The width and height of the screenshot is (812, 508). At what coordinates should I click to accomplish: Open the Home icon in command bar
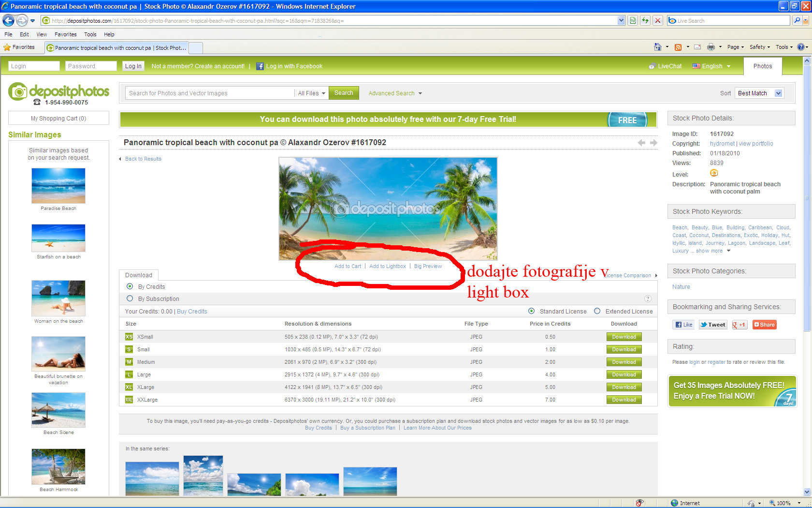(658, 47)
